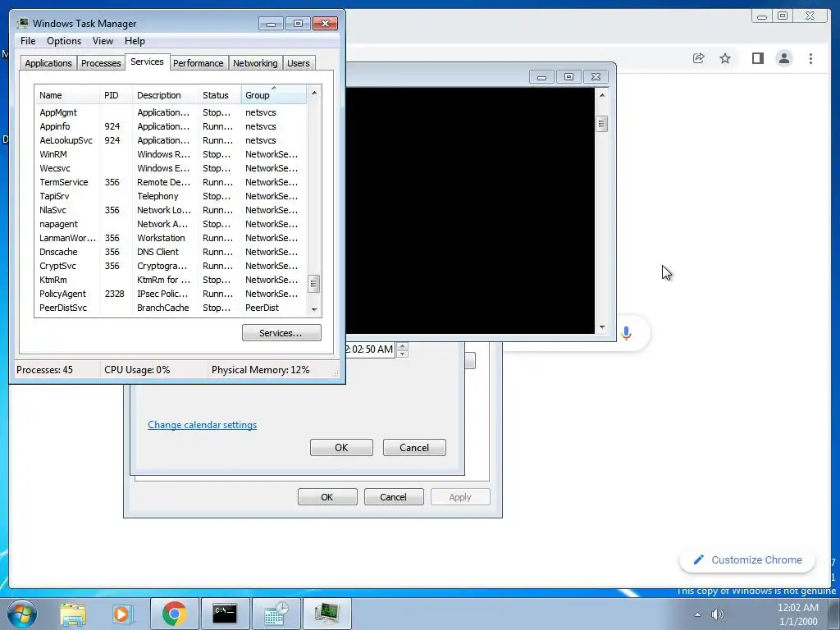840x630 pixels.
Task: Launch Windows Media Player from taskbar
Action: click(123, 614)
